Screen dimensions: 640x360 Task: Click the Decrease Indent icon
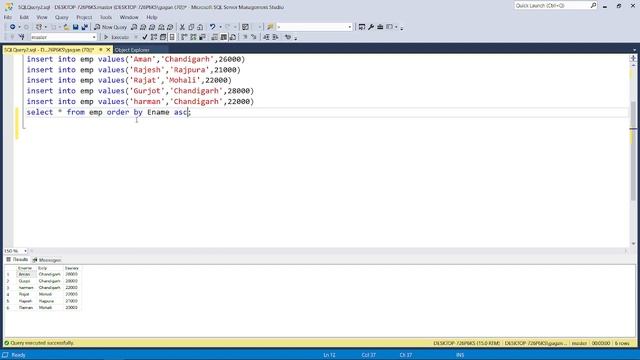pyautogui.click(x=266, y=37)
